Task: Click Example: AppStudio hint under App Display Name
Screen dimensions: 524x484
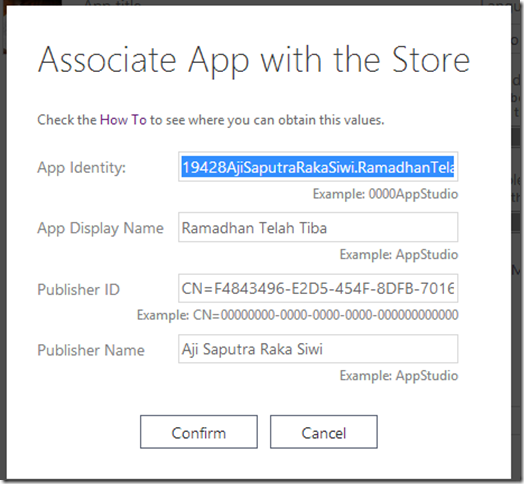Action: 399,255
